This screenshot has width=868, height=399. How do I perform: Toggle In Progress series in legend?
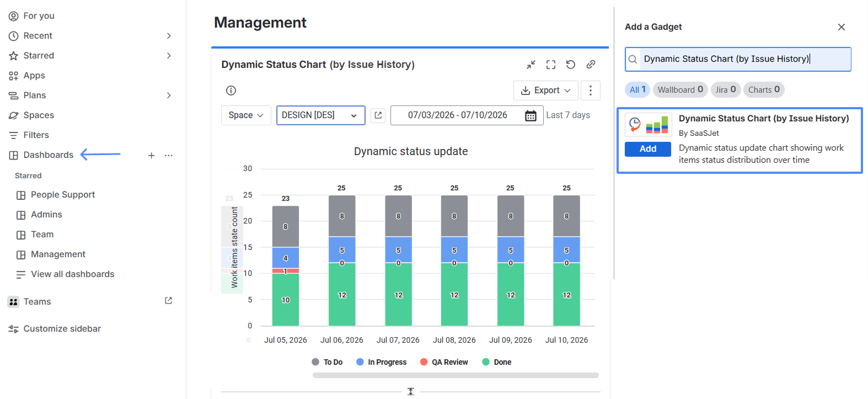(382, 362)
